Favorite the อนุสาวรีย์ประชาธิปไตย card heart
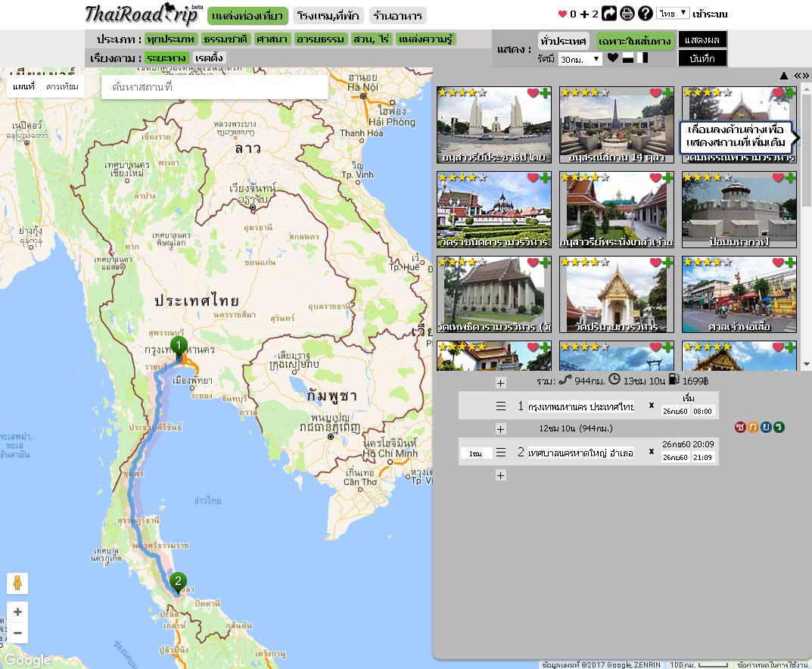 point(533,92)
